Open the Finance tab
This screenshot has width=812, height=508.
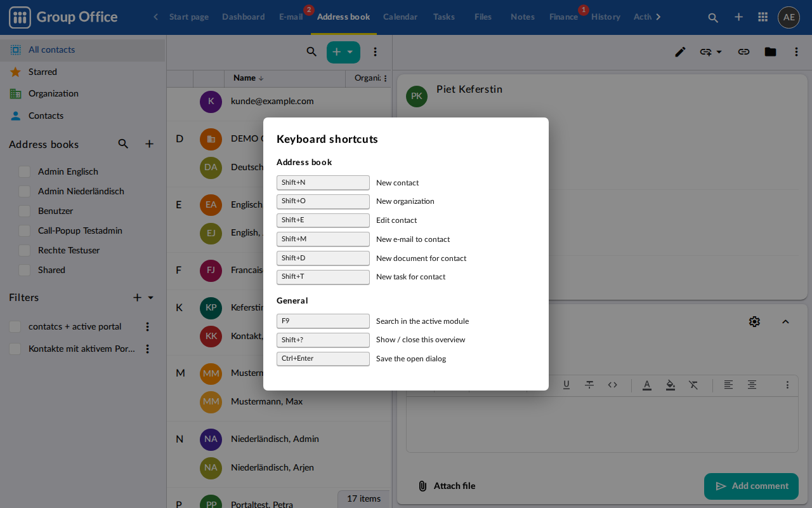click(x=563, y=17)
